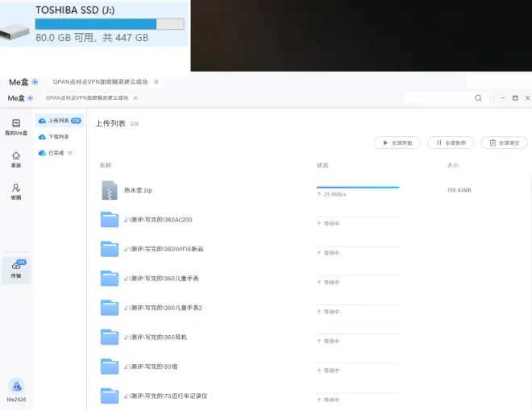Go to the 家庭 section in sidebar
The width and height of the screenshot is (532, 410).
[15, 159]
